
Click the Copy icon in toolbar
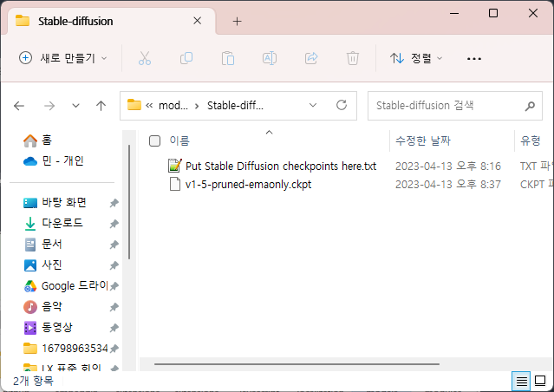tap(186, 58)
